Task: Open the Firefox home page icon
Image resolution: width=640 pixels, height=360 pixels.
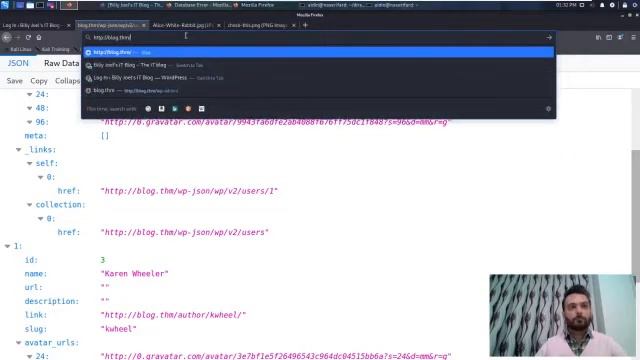Action: 39,37
